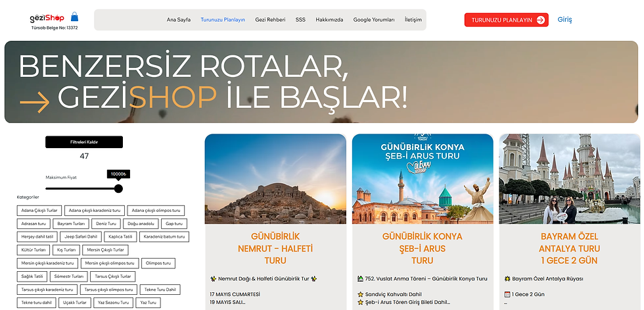This screenshot has width=644, height=310.
Task: Select the Kaplıca Tatili category
Action: 120,237
